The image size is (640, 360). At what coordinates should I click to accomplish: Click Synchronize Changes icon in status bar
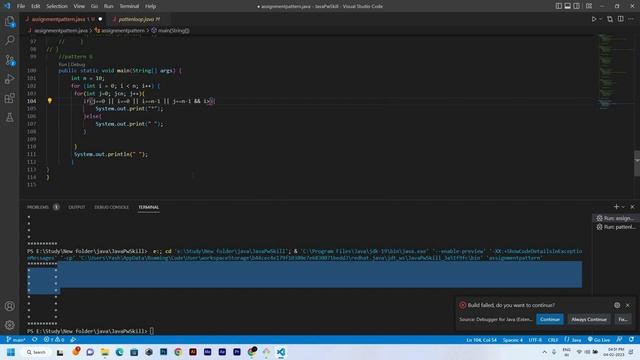point(35,340)
